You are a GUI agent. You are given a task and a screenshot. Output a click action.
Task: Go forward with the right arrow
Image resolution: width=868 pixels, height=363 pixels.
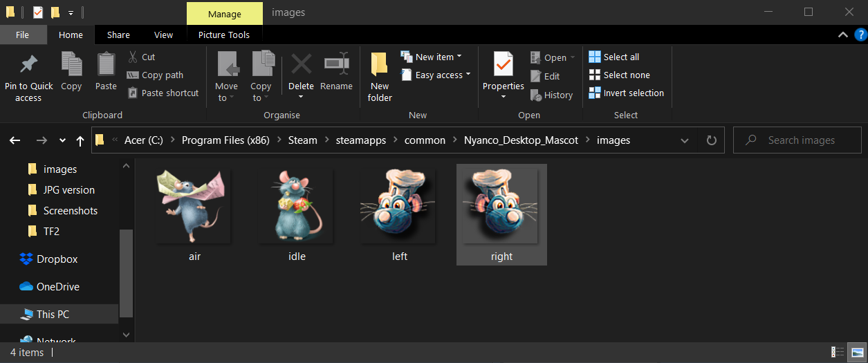(41, 140)
